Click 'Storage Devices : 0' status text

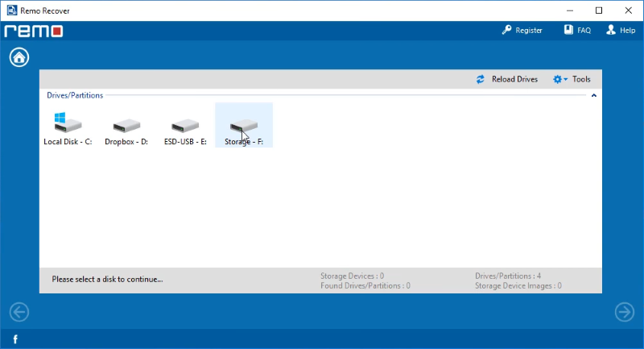353,276
